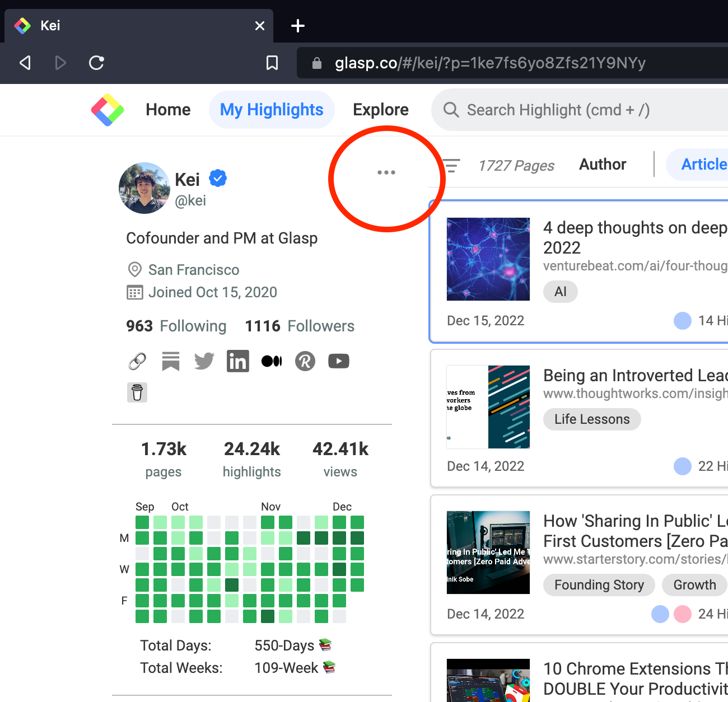
Task: Click the starterstory article thumbnail
Action: (x=488, y=553)
